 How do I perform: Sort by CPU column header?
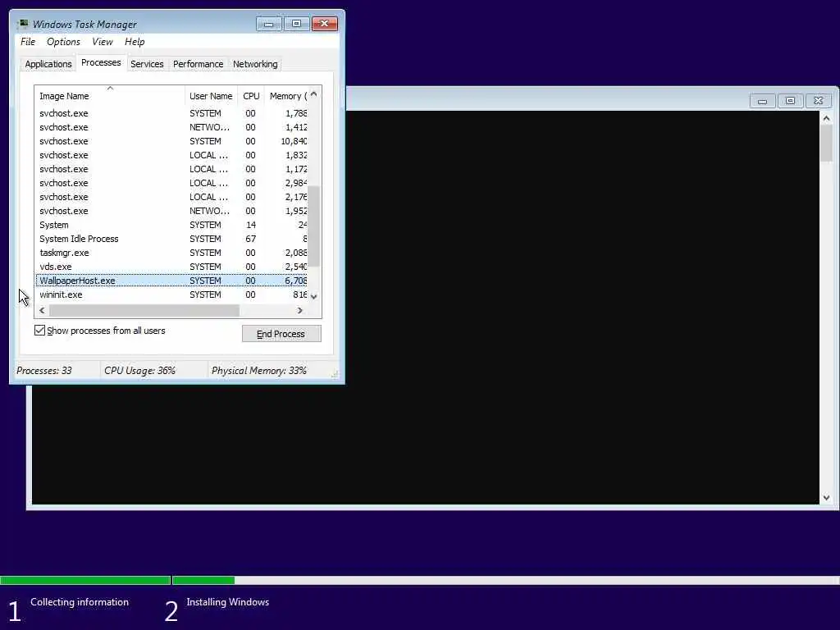[251, 96]
